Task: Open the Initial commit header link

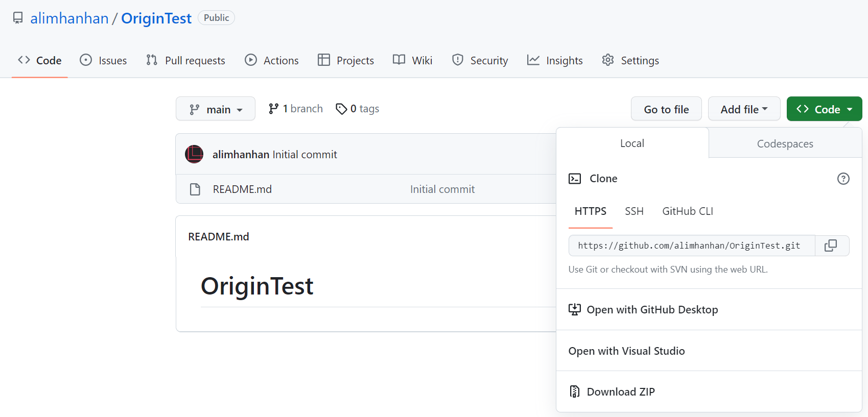Action: (305, 155)
